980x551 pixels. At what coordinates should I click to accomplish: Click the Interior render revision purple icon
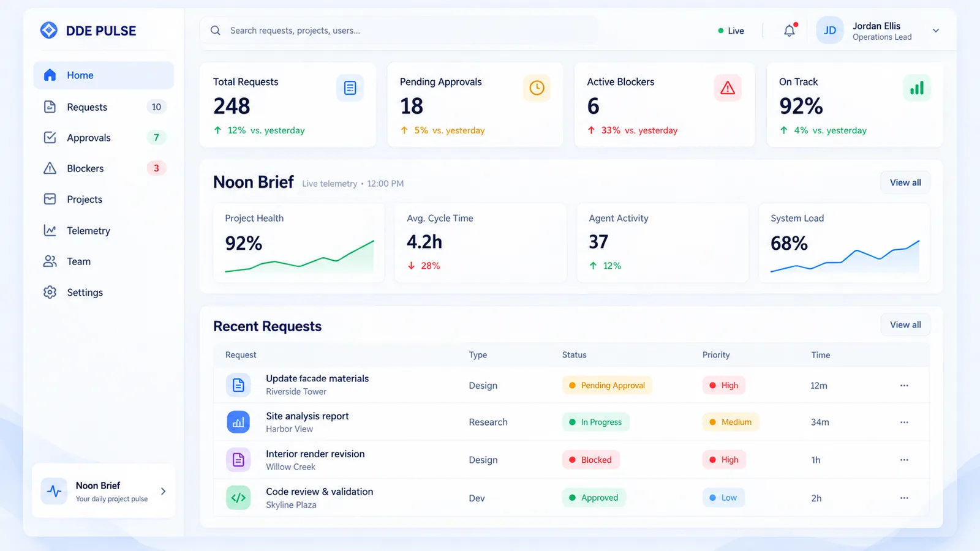point(238,460)
